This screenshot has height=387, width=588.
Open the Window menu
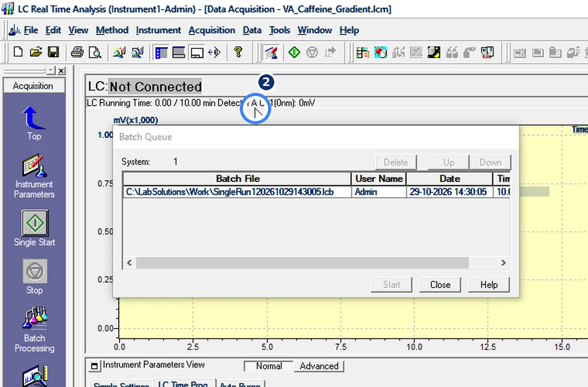click(315, 30)
